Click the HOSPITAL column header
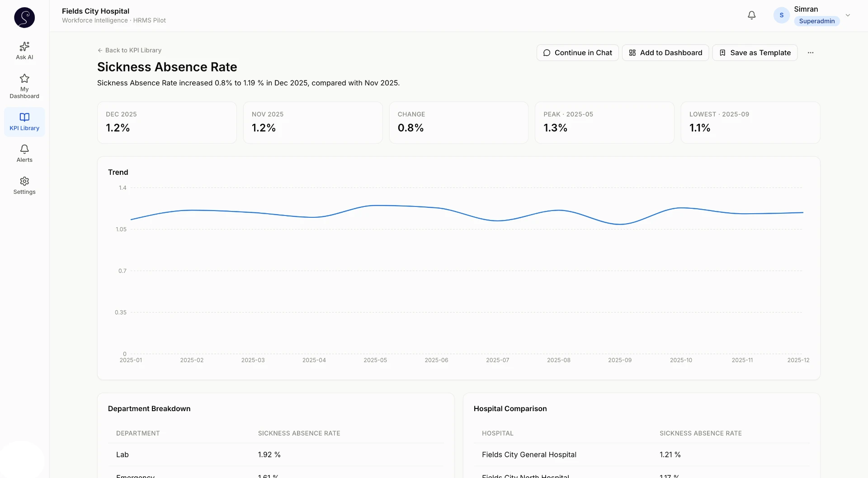Image resolution: width=868 pixels, height=478 pixels. (x=498, y=433)
